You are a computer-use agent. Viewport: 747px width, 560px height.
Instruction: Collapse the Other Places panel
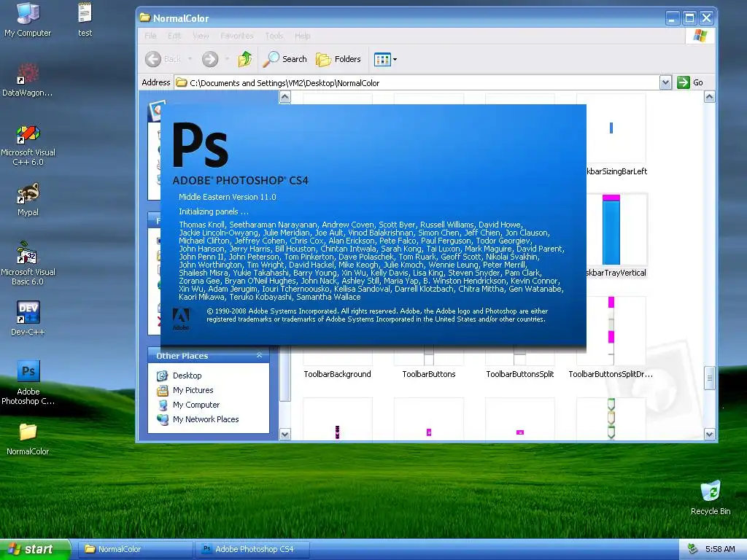(259, 355)
